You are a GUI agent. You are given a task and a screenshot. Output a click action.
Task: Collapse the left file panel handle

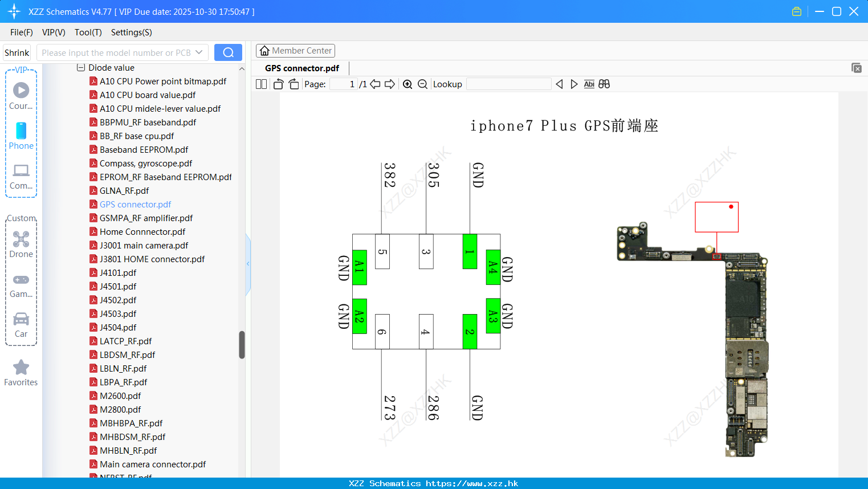[248, 263]
